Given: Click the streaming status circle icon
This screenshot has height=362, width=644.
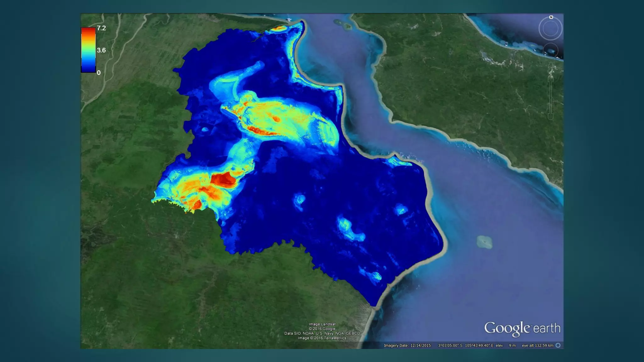Looking at the screenshot, I should click(x=558, y=345).
